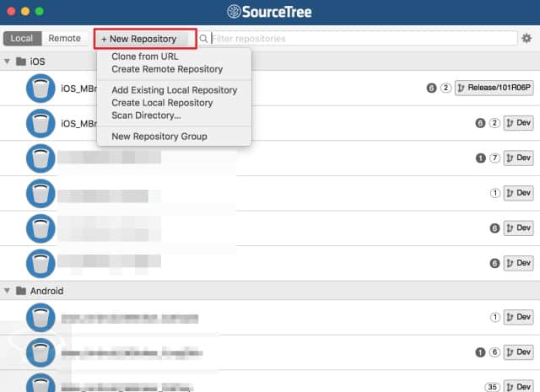
Task: Select the Android group label
Action: coord(47,291)
